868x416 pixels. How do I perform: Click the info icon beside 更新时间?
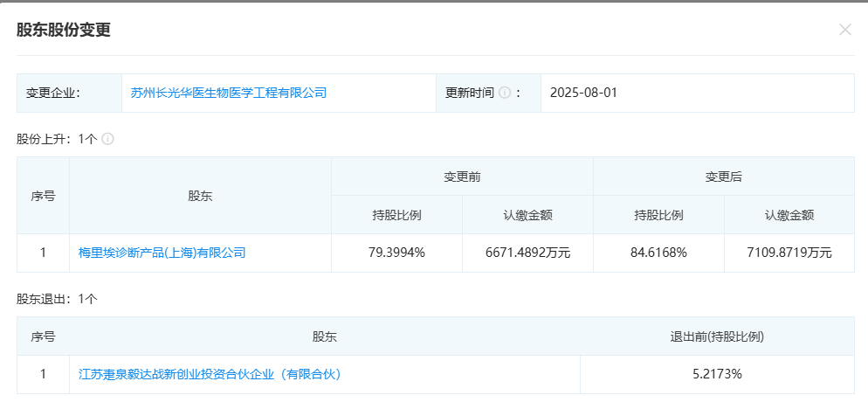[505, 93]
